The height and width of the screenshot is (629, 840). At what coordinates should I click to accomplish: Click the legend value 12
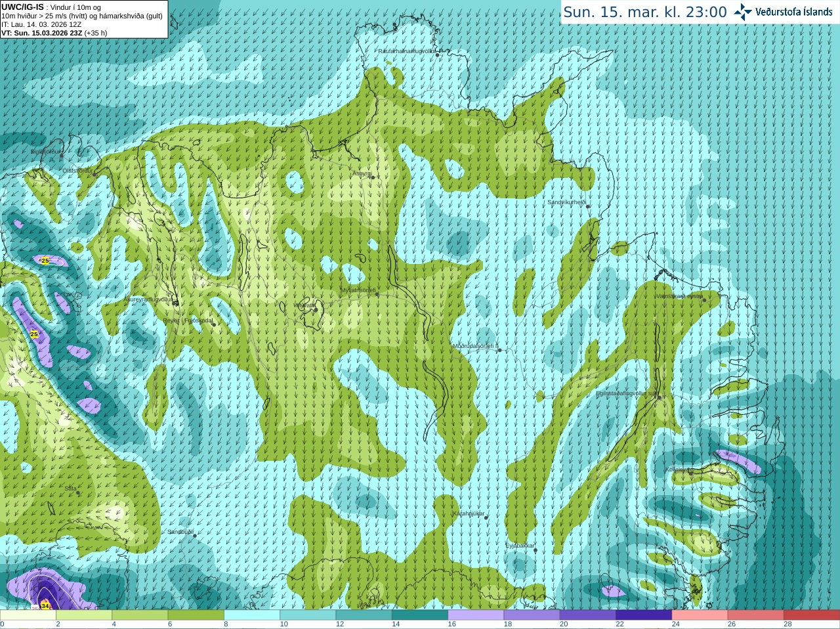tap(340, 624)
